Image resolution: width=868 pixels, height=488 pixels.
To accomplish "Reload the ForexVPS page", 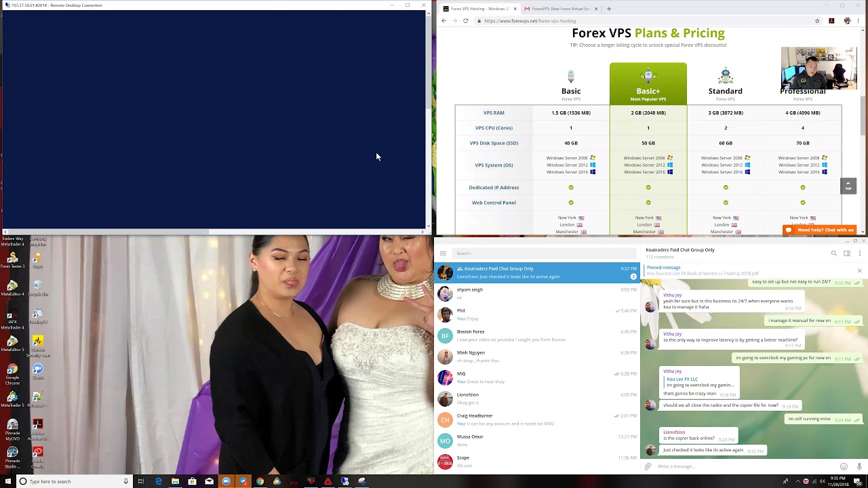I will click(x=466, y=21).
